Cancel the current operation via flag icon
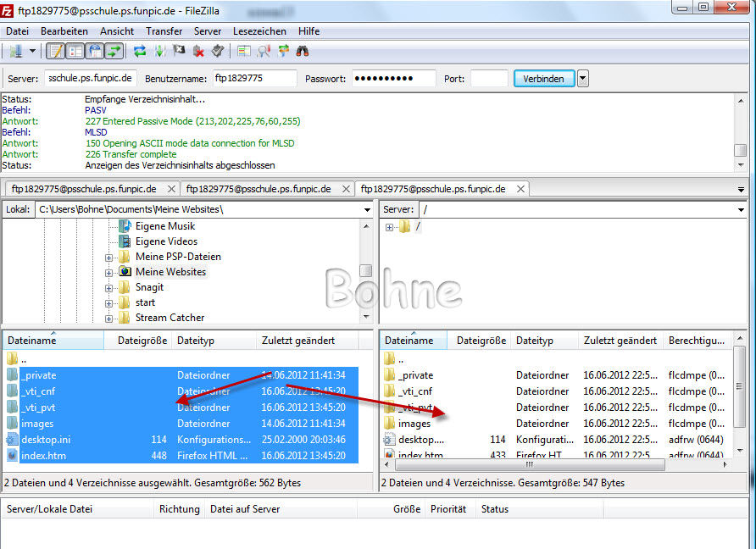 (179, 51)
